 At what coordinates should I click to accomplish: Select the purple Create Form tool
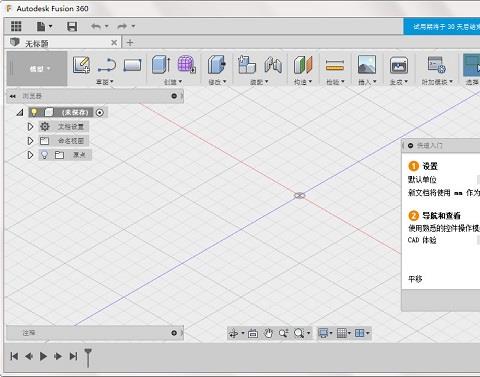pyautogui.click(x=186, y=64)
